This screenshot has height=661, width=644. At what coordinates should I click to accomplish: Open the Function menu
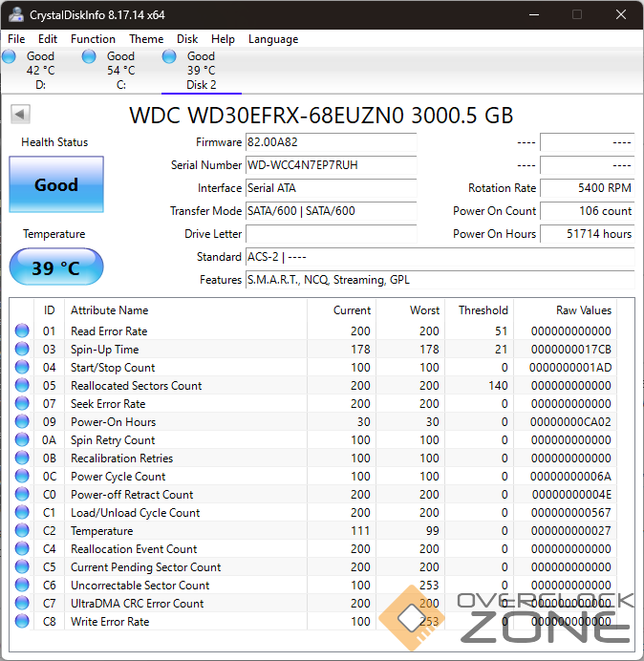(93, 39)
